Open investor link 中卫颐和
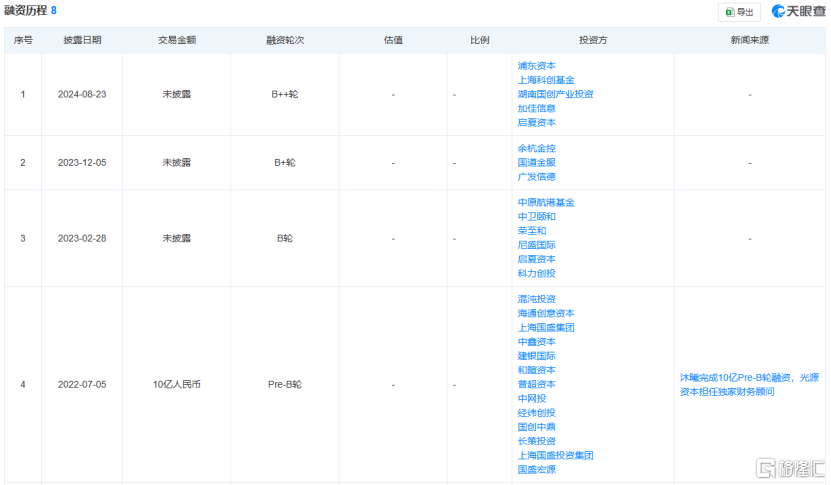The image size is (831, 485). point(536,216)
